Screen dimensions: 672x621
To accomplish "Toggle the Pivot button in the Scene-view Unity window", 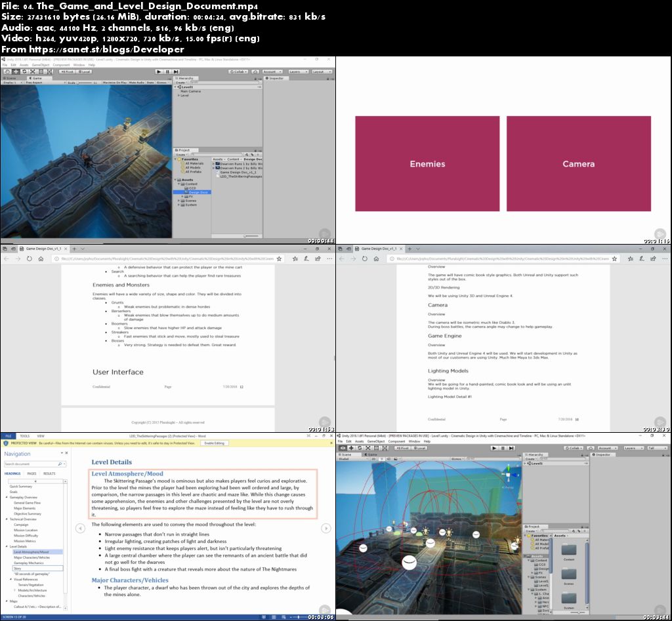I will (402, 448).
